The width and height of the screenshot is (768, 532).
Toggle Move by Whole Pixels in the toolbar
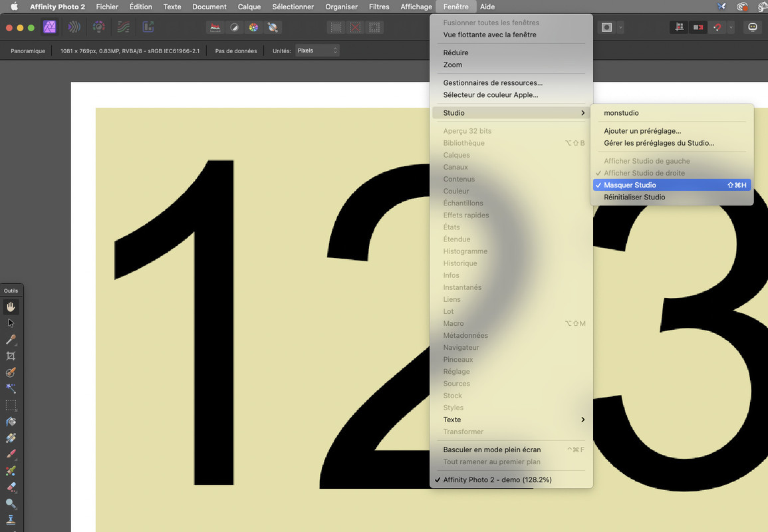click(698, 27)
